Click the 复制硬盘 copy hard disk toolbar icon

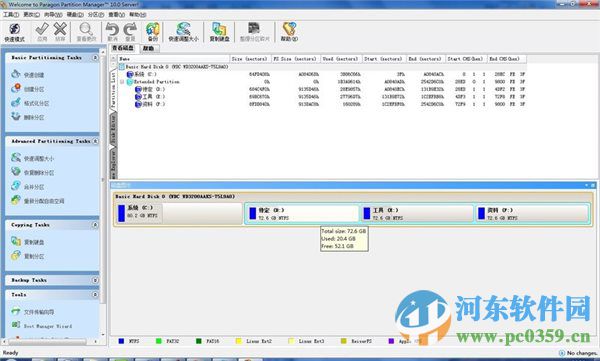point(219,32)
